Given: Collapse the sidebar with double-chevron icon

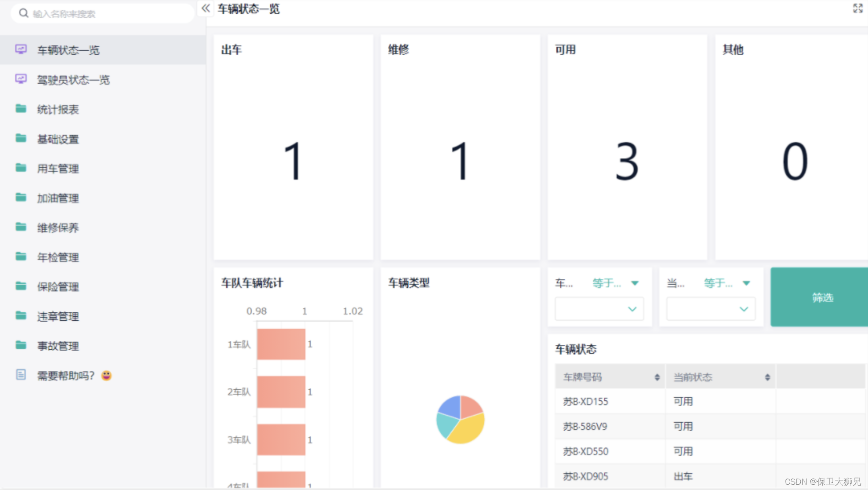Looking at the screenshot, I should [x=206, y=8].
